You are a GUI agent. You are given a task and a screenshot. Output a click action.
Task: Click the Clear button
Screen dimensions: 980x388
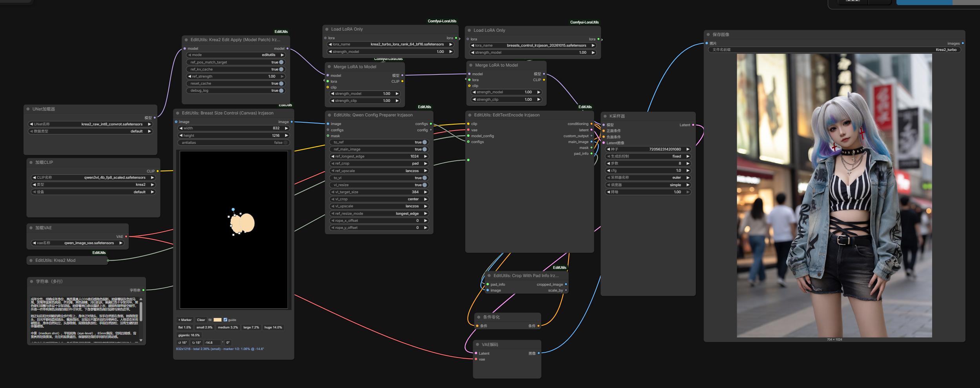point(201,320)
